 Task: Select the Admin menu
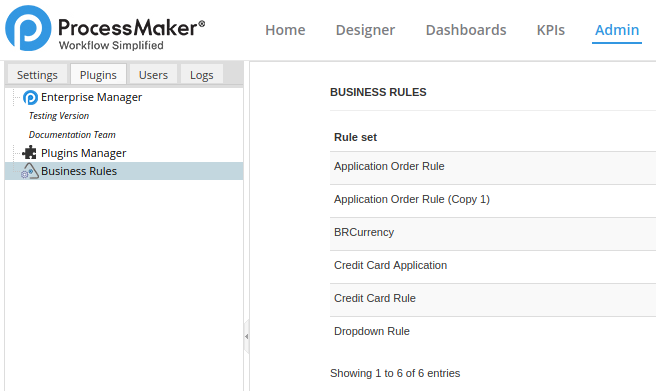coord(617,30)
